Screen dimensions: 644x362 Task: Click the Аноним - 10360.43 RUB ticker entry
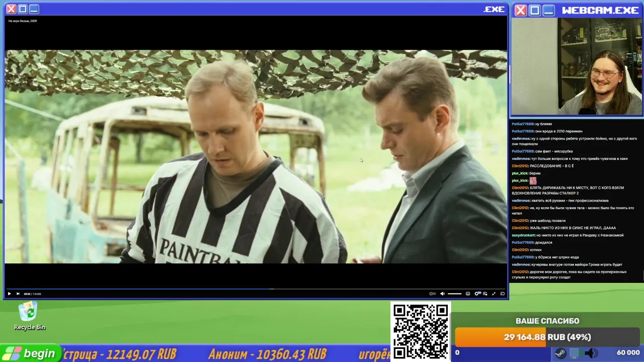coord(267,354)
